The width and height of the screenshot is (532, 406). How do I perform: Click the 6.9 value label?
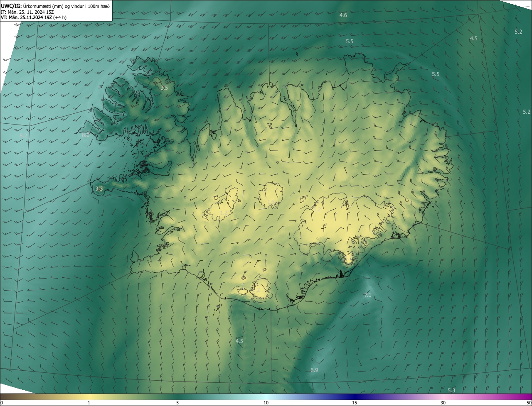(314, 370)
